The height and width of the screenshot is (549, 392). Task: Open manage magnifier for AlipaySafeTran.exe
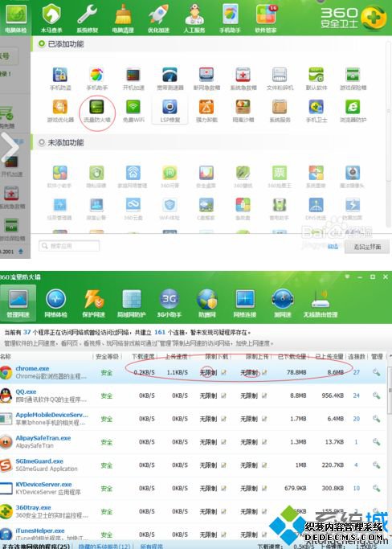[376, 441]
